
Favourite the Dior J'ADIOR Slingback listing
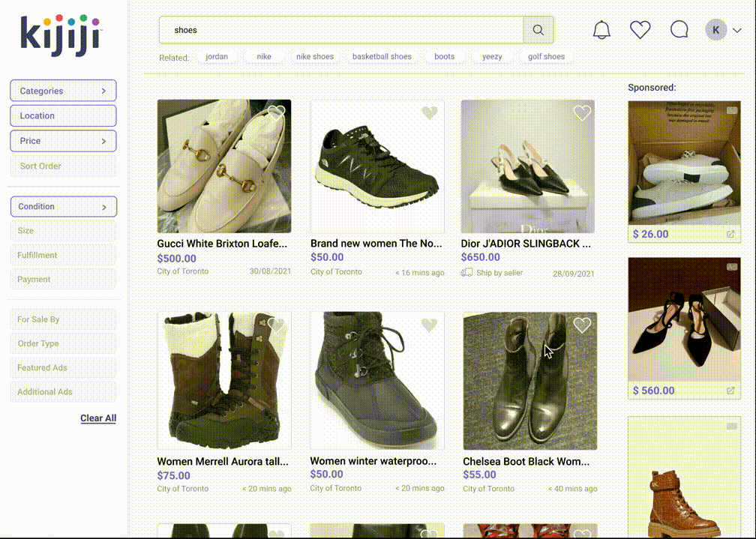coord(582,113)
